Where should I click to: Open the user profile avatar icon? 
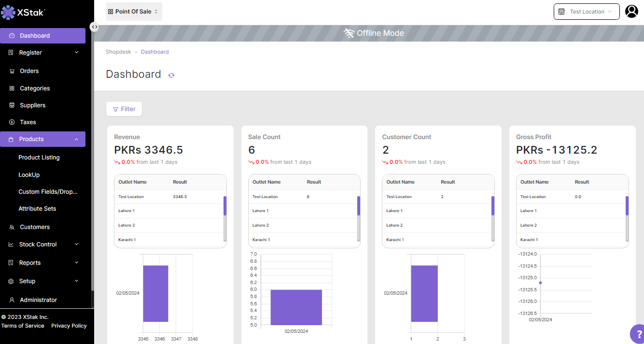click(x=631, y=12)
